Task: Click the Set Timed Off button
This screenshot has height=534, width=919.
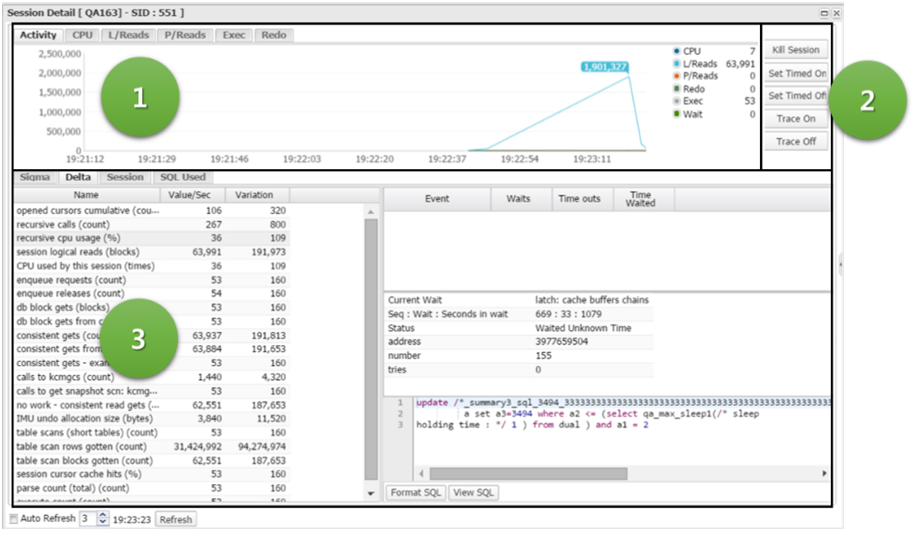Action: tap(796, 96)
